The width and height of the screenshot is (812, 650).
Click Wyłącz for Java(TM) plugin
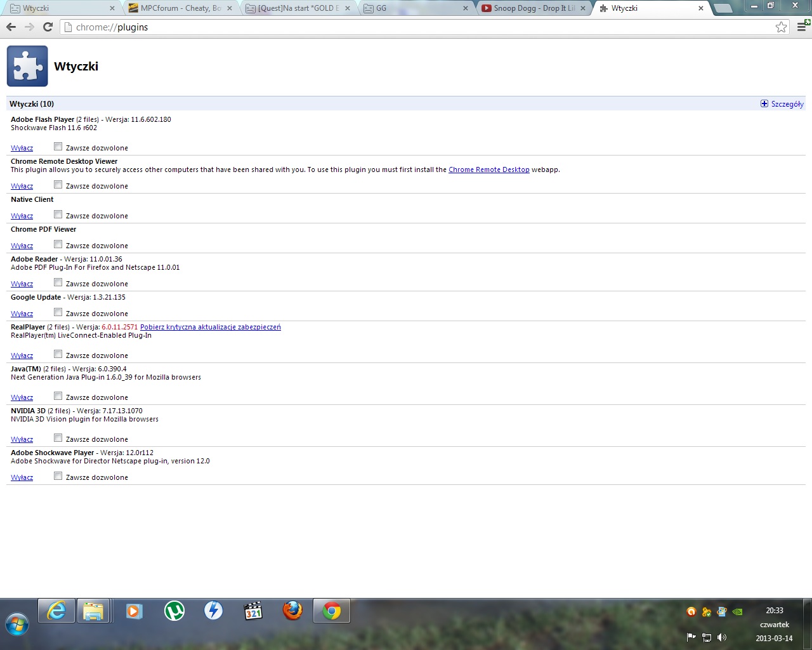22,397
